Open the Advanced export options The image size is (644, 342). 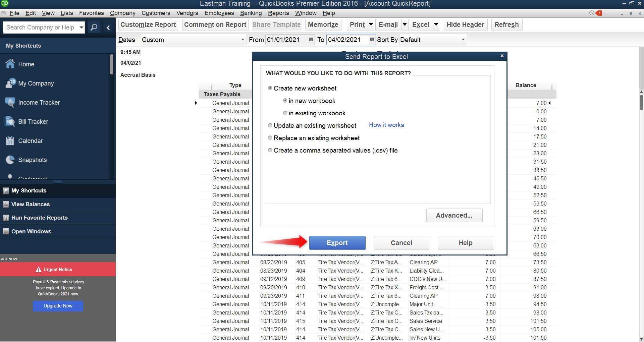click(x=454, y=215)
